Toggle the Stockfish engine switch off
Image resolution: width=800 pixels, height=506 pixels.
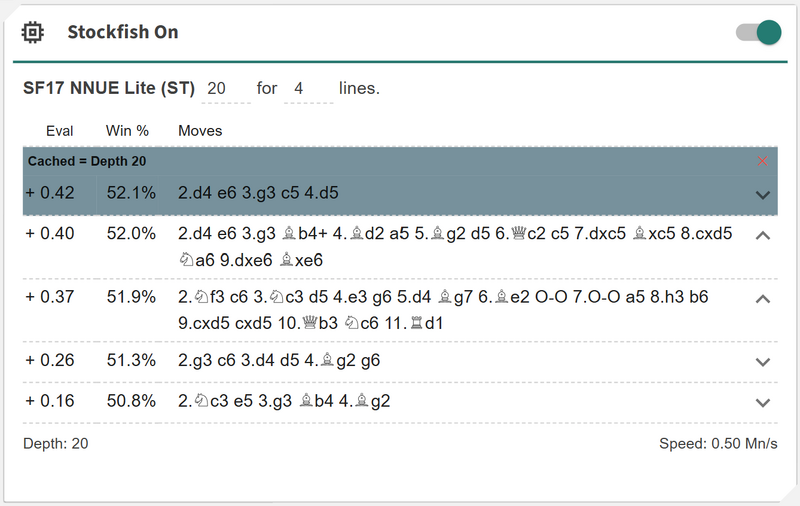click(759, 32)
